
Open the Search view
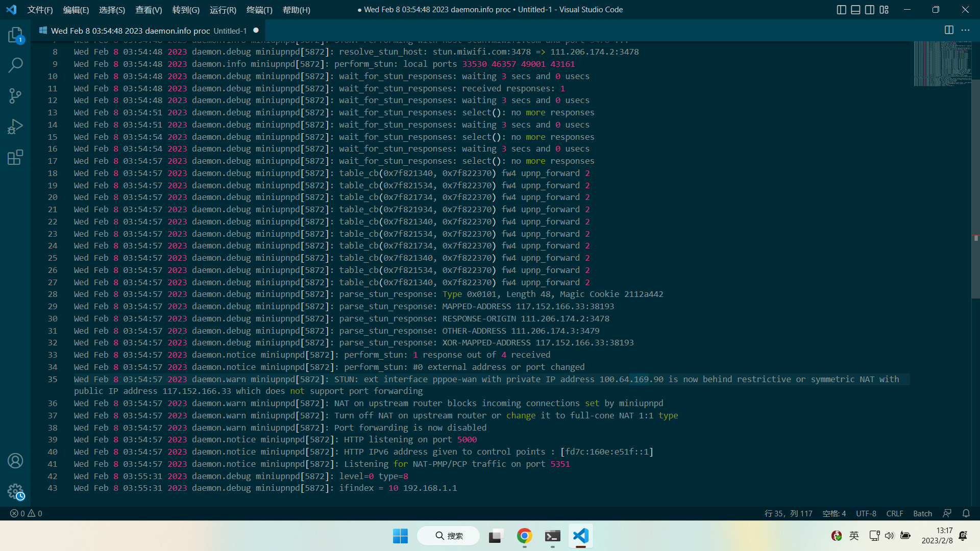(15, 65)
